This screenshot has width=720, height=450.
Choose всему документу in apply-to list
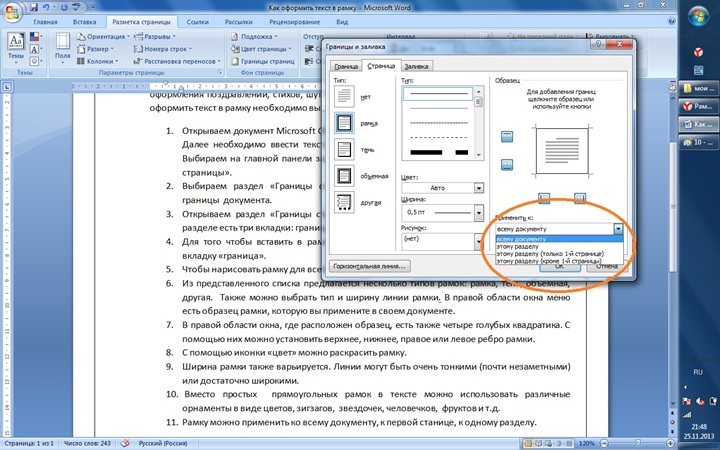coord(559,239)
